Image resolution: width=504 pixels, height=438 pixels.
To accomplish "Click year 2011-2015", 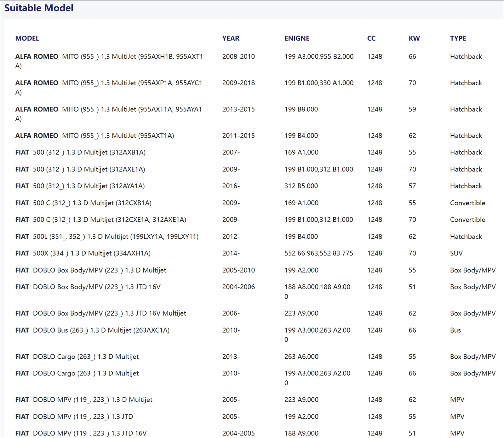I will (x=238, y=136).
